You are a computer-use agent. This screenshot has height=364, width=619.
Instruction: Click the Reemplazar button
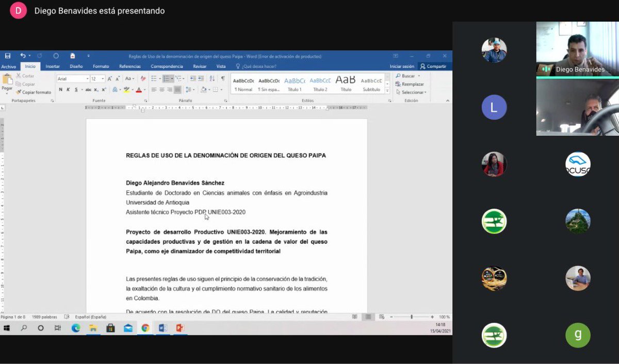tap(410, 84)
